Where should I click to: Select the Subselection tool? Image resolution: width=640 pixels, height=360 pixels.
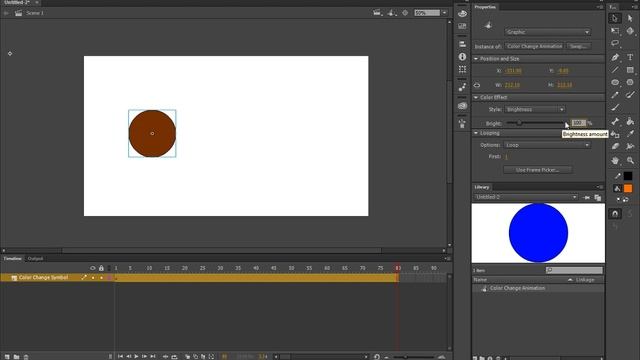click(x=630, y=18)
